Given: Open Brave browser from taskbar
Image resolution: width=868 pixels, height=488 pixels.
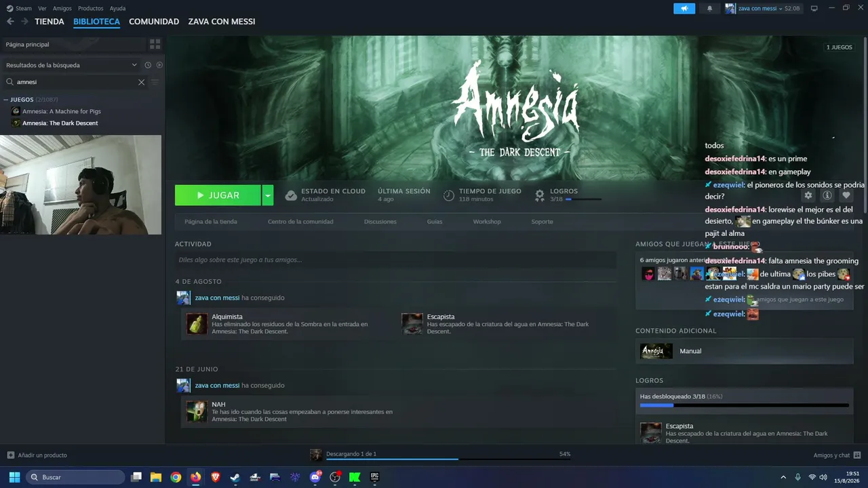Looking at the screenshot, I should click(216, 477).
